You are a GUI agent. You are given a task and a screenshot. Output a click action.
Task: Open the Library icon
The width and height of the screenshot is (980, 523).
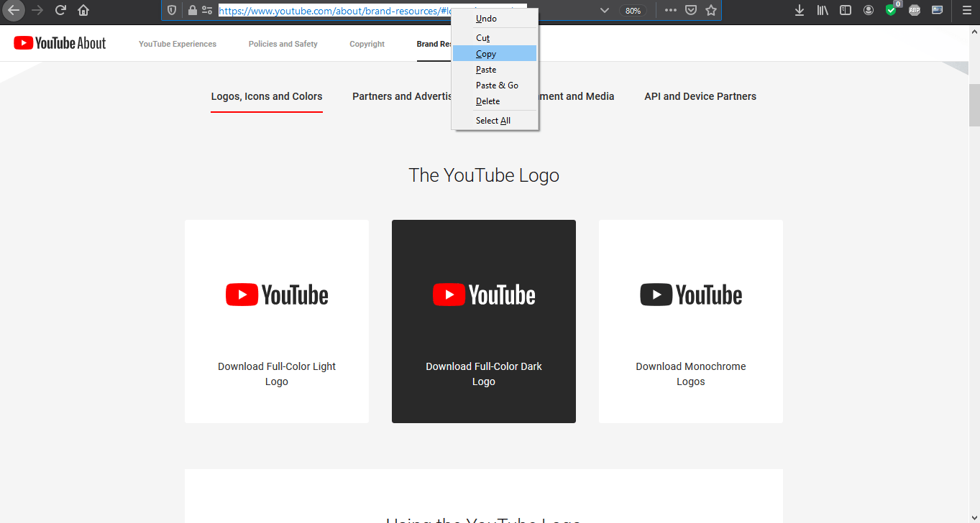pos(823,10)
